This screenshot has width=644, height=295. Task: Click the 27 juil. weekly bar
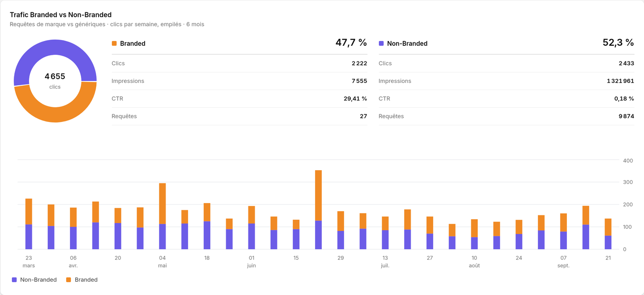(430, 233)
